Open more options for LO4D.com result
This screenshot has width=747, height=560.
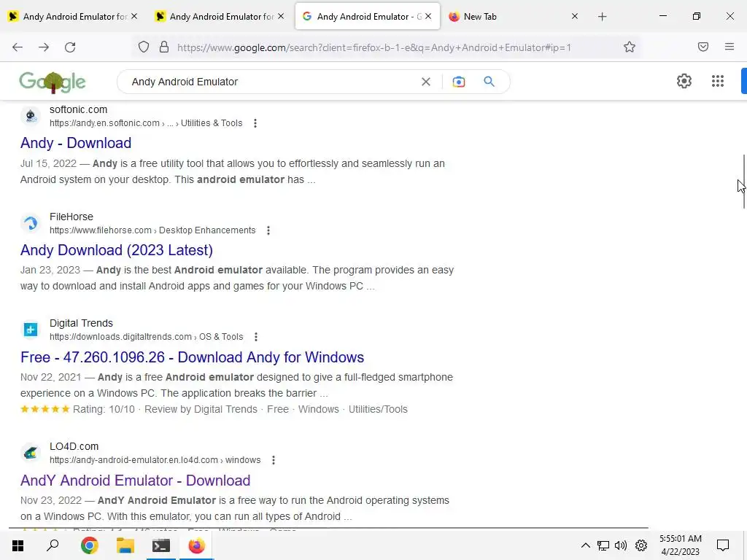point(274,461)
